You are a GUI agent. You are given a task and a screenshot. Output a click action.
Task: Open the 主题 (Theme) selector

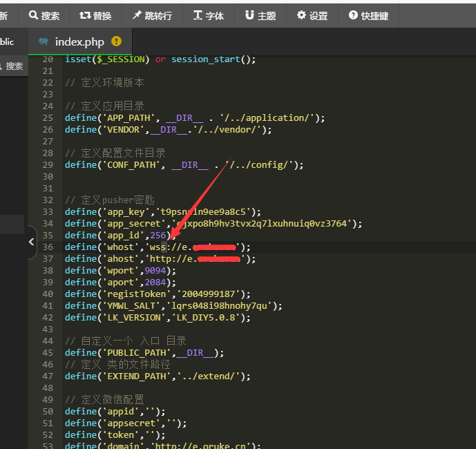click(x=260, y=15)
